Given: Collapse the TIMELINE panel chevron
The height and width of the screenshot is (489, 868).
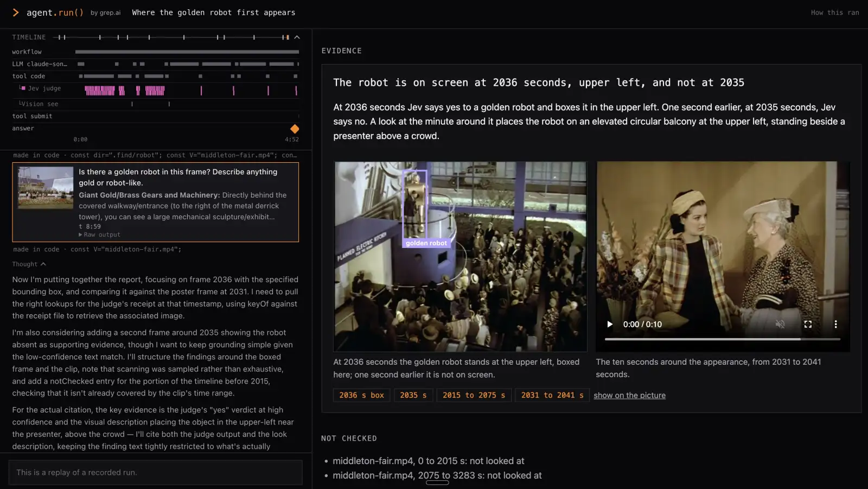Looking at the screenshot, I should click(297, 37).
